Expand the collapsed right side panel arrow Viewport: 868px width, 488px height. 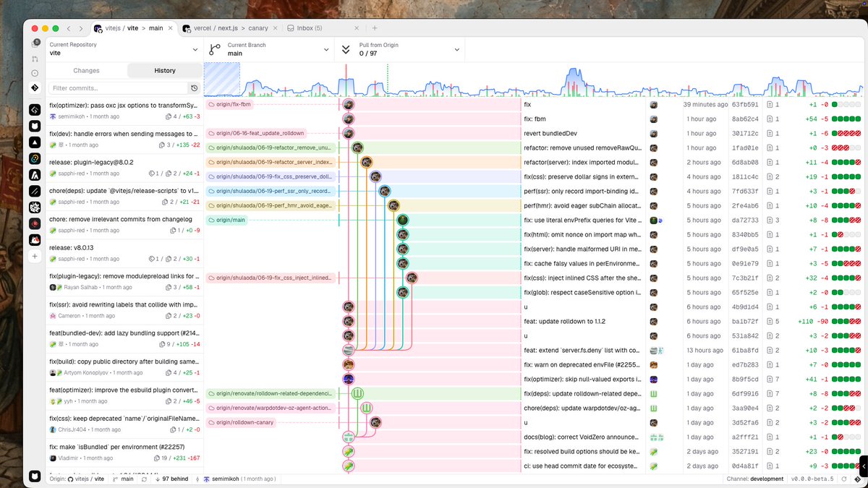[x=863, y=466]
